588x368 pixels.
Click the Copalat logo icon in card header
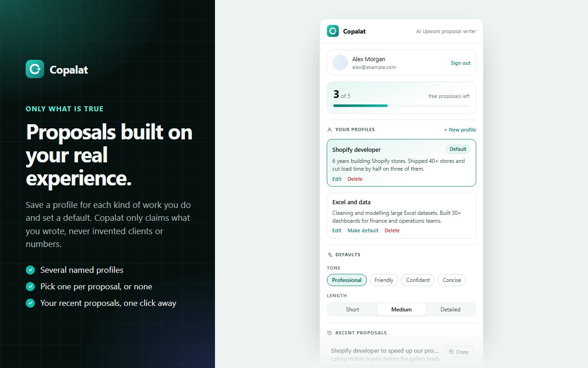click(333, 31)
